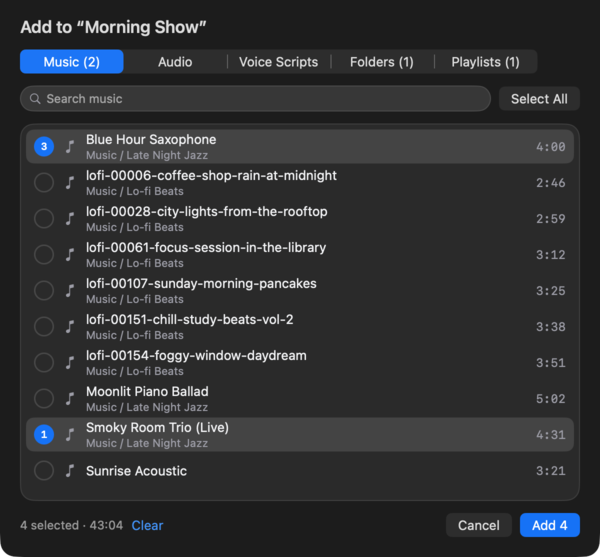Select lofi-00151-chill-study-beats-vol-2 circle
The height and width of the screenshot is (557, 600).
click(x=44, y=326)
